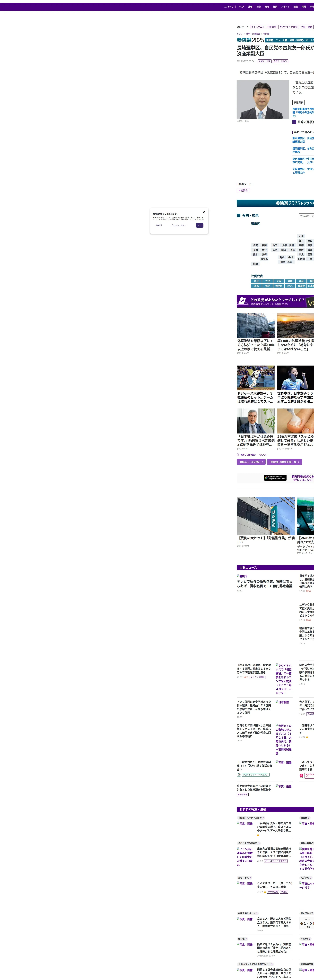Image resolution: width=314 pixels, height=980 pixels.
Task: Click the 明治安田 signboard ad image
Action: [x=266, y=516]
